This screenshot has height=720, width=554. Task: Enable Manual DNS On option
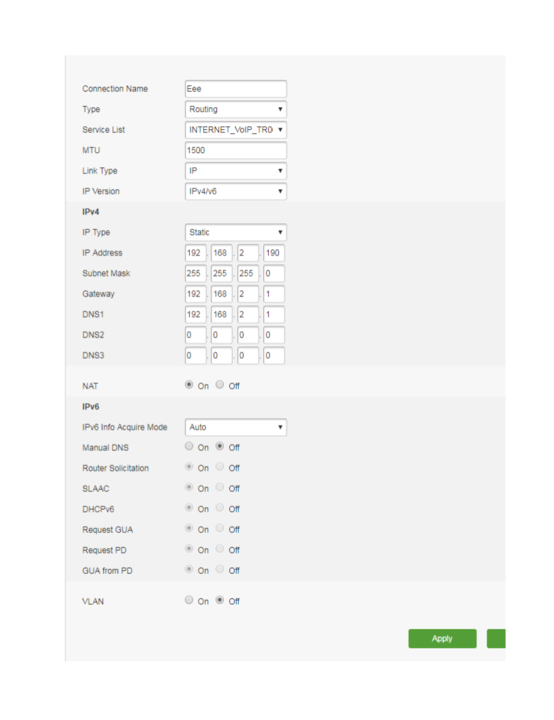point(189,446)
